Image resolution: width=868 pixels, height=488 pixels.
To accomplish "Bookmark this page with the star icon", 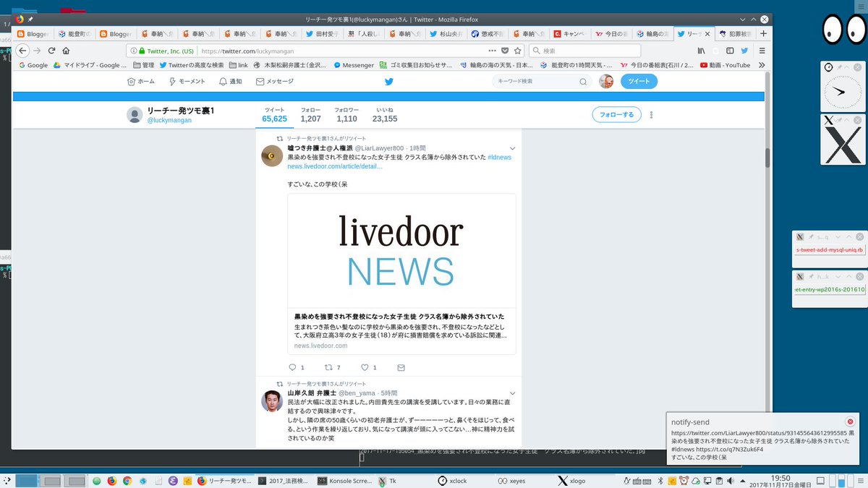I will (x=518, y=51).
